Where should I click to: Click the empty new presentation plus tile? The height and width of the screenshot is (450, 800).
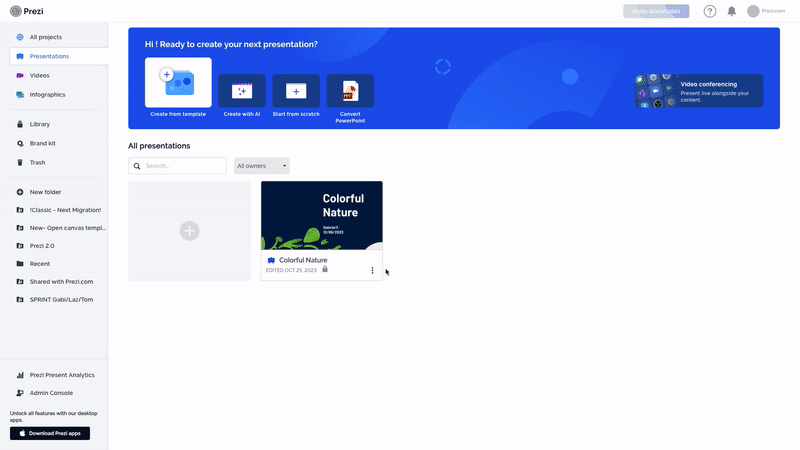click(x=189, y=231)
